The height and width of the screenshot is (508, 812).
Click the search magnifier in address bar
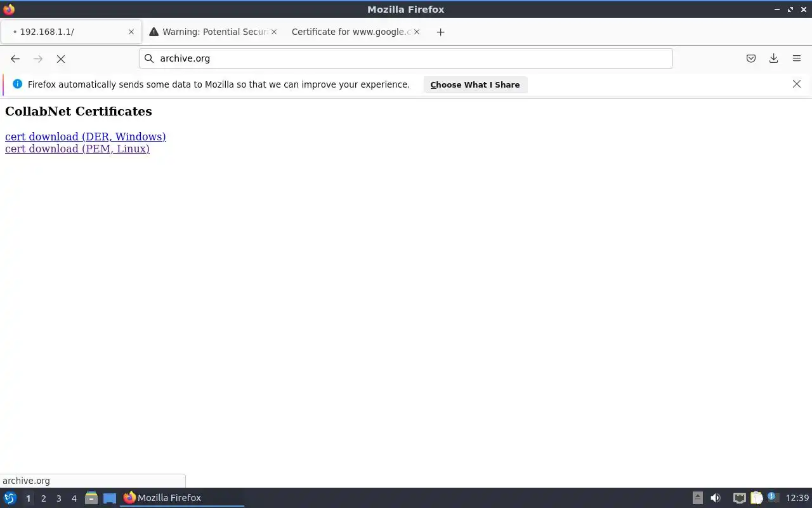149,58
